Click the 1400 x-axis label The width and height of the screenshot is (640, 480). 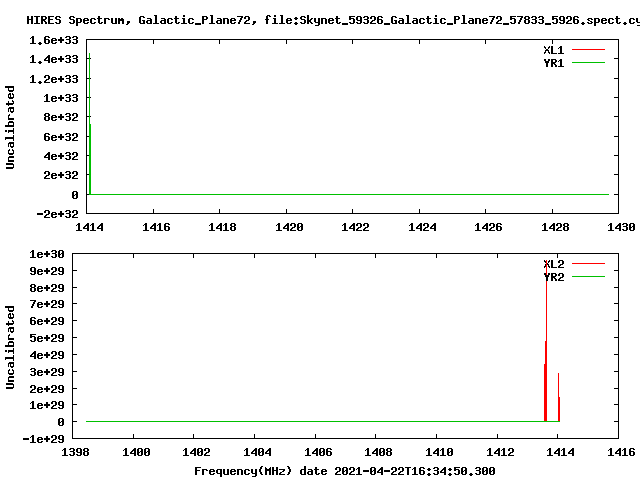(x=136, y=452)
